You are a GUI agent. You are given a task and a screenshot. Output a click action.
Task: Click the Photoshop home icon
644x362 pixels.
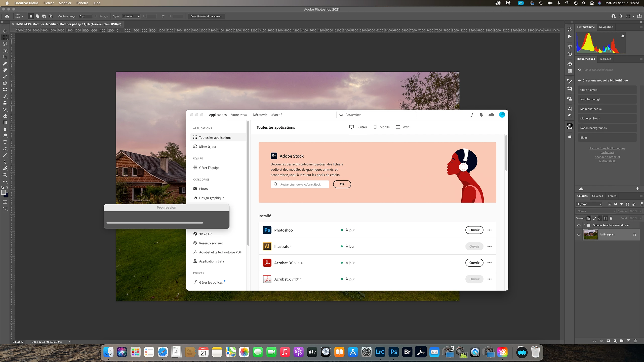(x=7, y=16)
